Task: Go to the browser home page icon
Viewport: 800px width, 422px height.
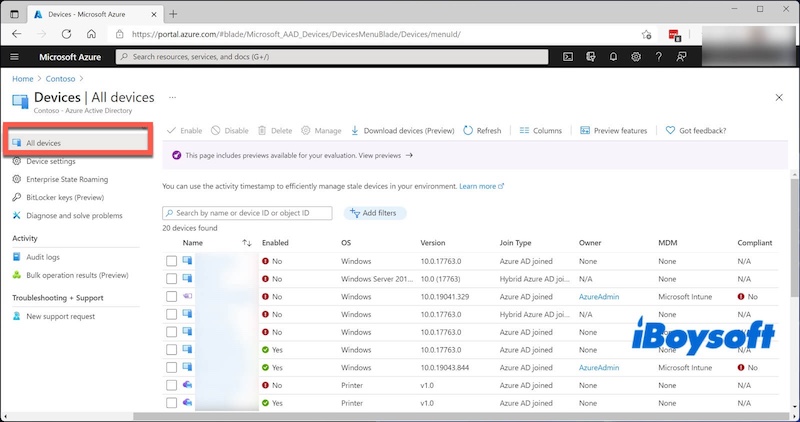Action: click(x=91, y=34)
